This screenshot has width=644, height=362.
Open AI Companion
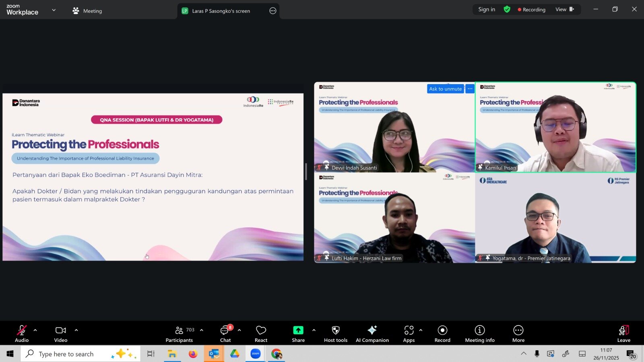pyautogui.click(x=372, y=334)
